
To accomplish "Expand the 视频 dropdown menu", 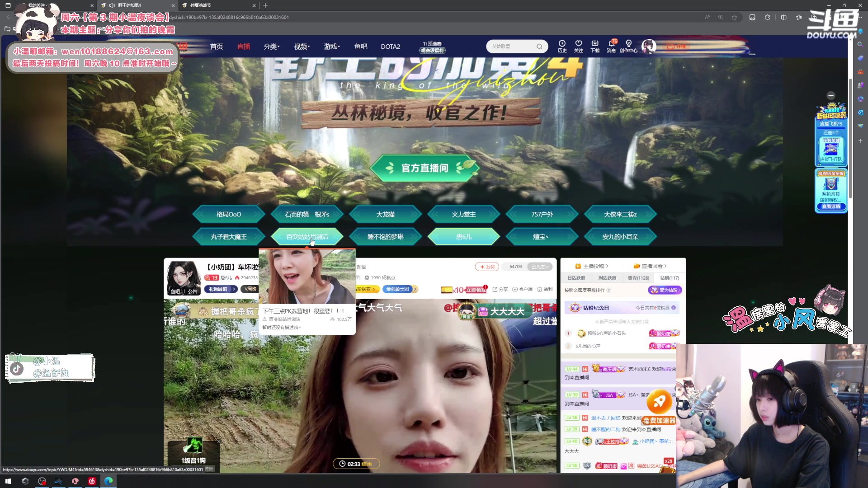I will tap(302, 47).
